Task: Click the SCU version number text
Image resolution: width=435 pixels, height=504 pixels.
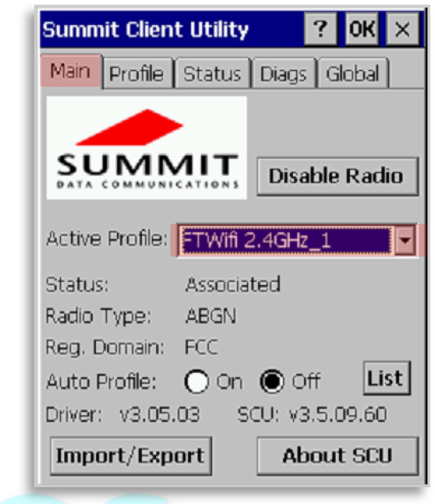Action: [x=337, y=415]
